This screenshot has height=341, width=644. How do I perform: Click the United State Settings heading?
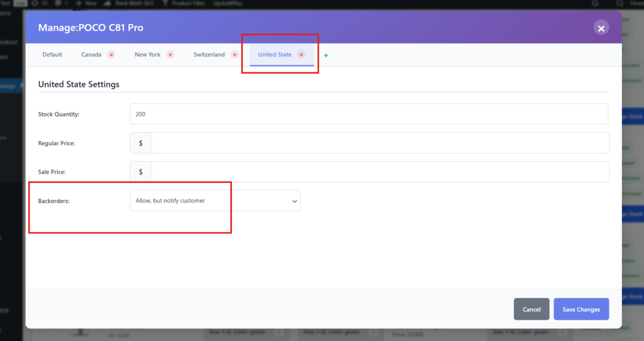(79, 84)
